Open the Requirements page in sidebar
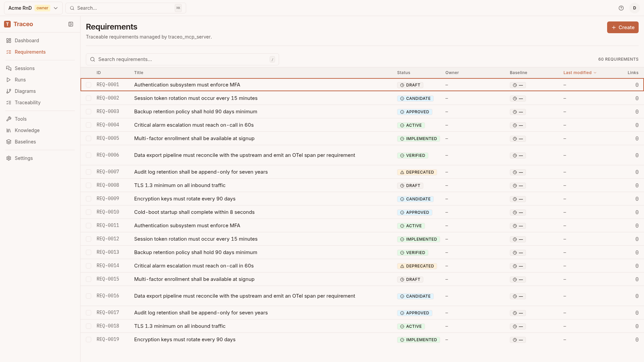 tap(40, 52)
